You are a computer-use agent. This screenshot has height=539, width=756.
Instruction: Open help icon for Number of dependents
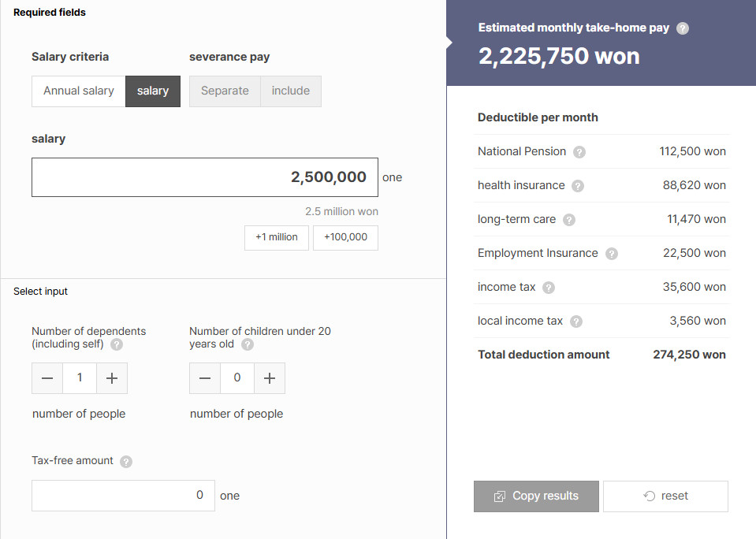coord(117,344)
